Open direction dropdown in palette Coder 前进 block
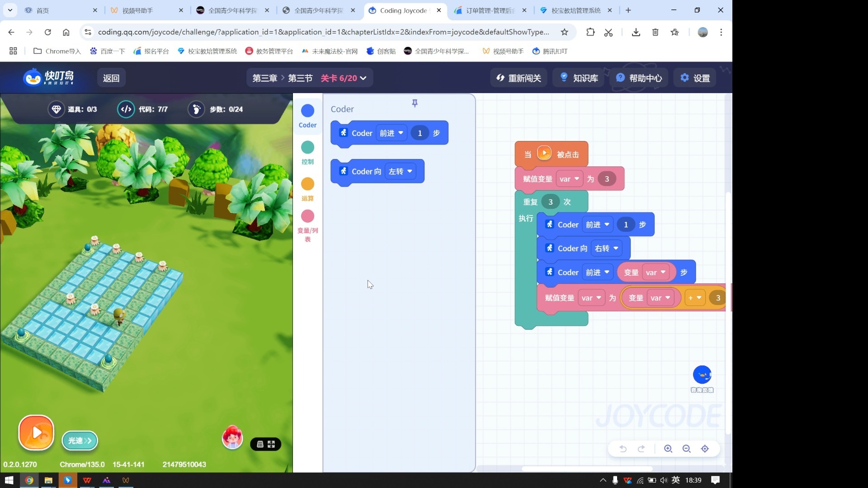Image resolution: width=868 pixels, height=488 pixels. click(392, 133)
